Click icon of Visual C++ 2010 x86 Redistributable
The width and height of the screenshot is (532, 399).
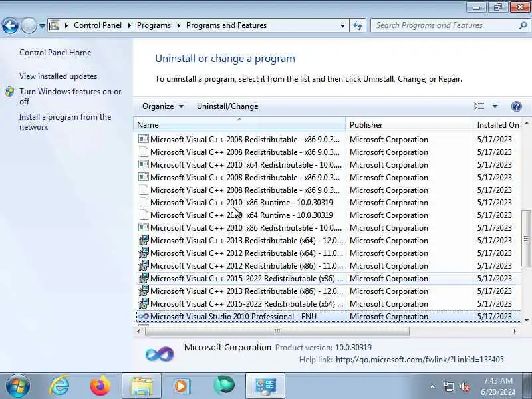[144, 227]
